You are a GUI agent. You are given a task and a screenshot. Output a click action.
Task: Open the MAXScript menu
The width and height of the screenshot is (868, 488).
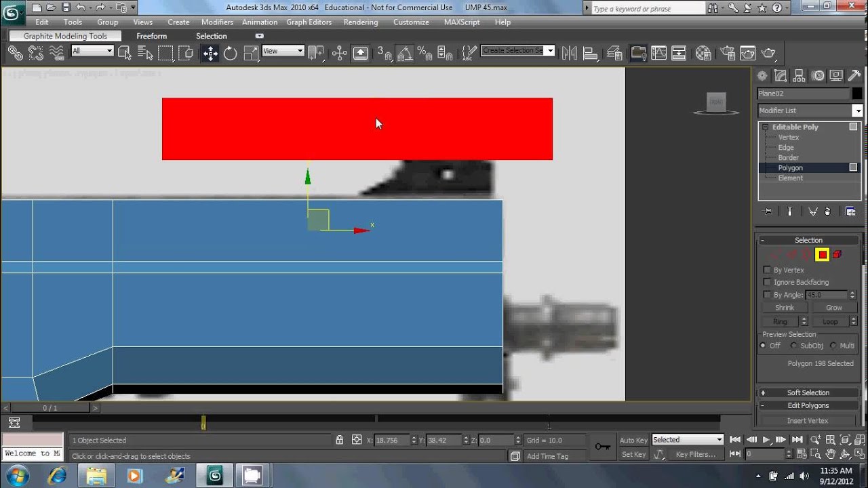pos(462,22)
